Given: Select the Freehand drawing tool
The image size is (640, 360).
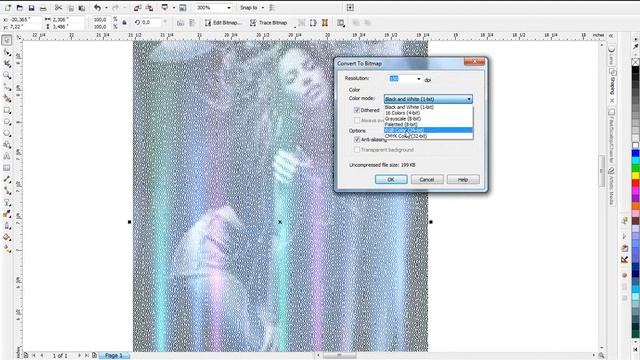Looking at the screenshot, I should pyautogui.click(x=7, y=87).
